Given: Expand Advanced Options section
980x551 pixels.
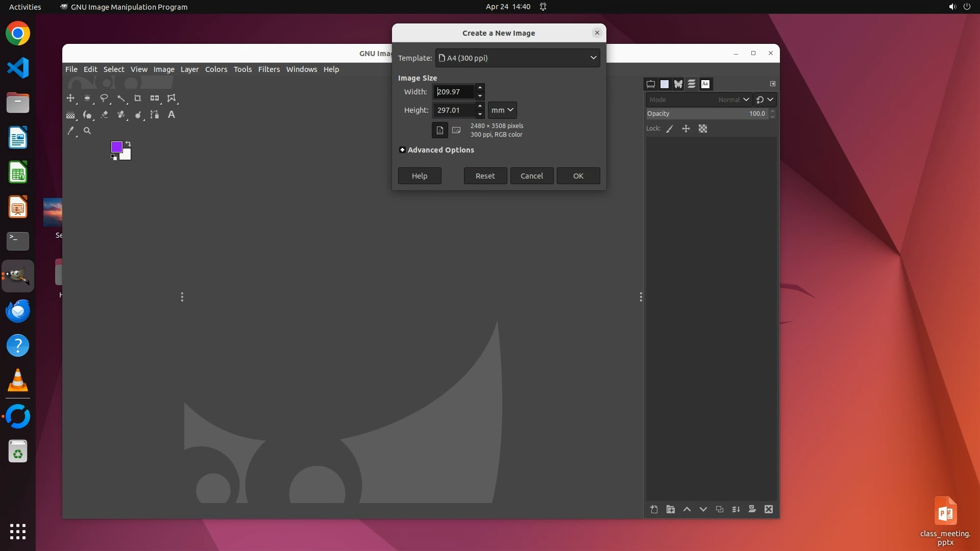Looking at the screenshot, I should (402, 150).
